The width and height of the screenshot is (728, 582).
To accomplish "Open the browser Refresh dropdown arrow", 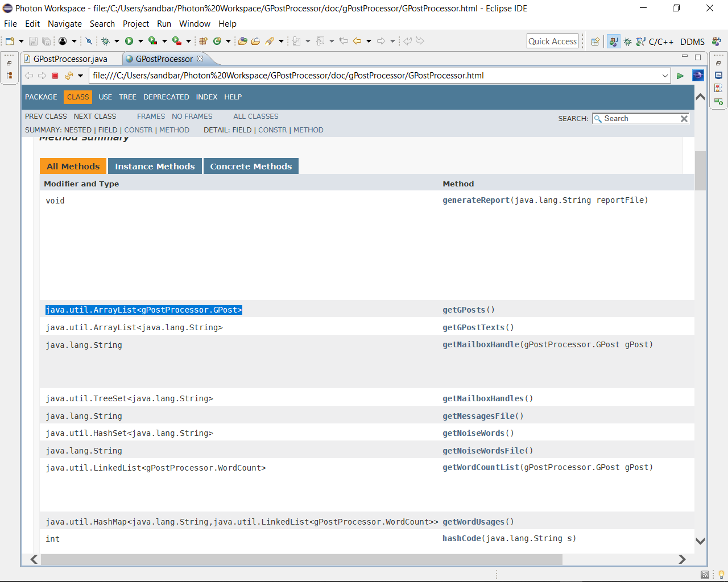I will [x=80, y=76].
